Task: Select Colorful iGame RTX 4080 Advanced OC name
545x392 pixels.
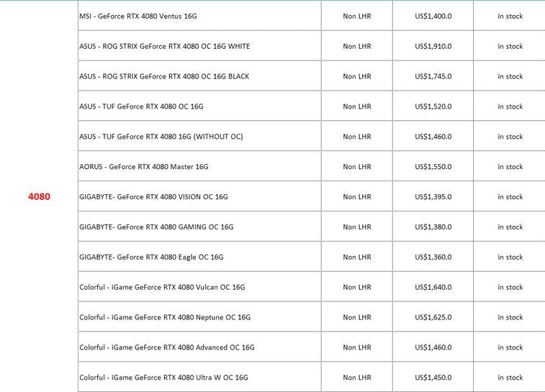Action: pos(167,347)
